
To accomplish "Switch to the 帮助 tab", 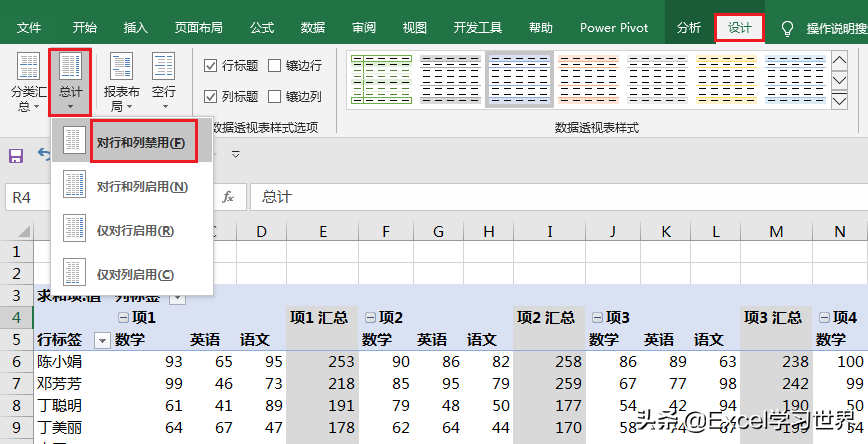I will point(541,28).
